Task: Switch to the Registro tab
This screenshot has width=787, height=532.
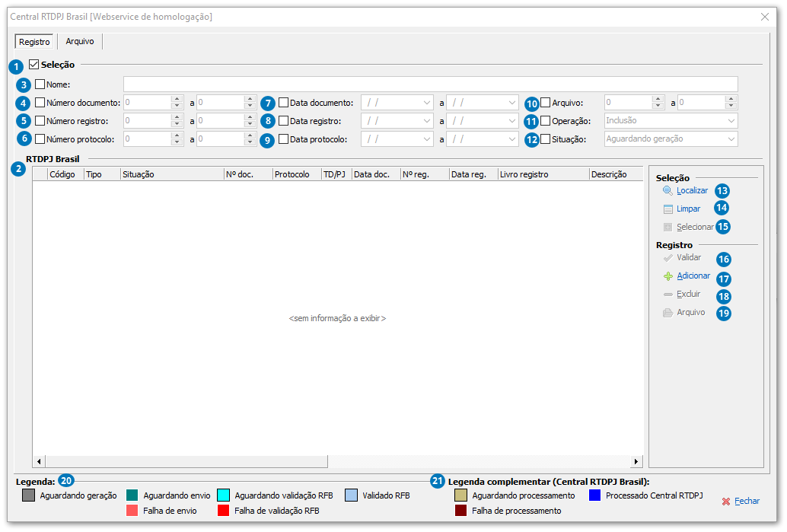Action: pyautogui.click(x=35, y=42)
